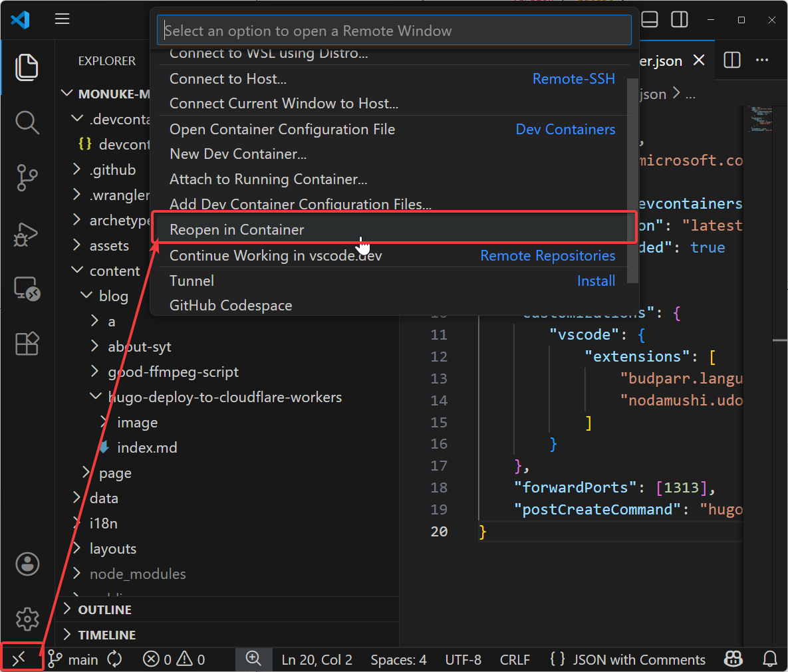Select Reopen in Container option

click(237, 230)
